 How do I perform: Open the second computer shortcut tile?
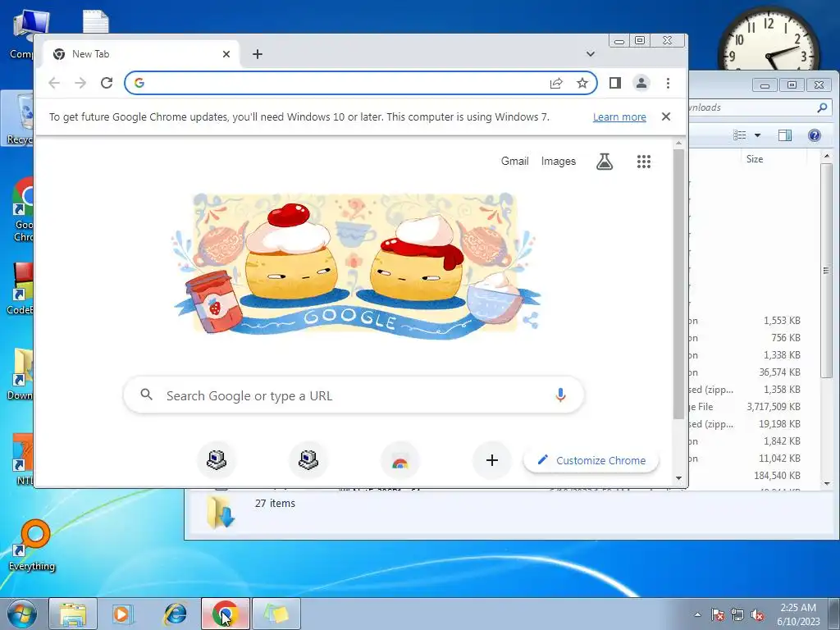(308, 459)
